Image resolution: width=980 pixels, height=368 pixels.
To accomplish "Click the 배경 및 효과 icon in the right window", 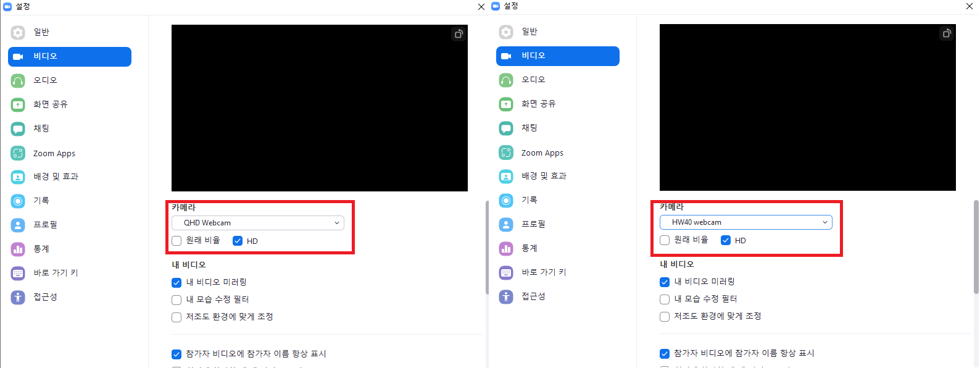I will (506, 176).
